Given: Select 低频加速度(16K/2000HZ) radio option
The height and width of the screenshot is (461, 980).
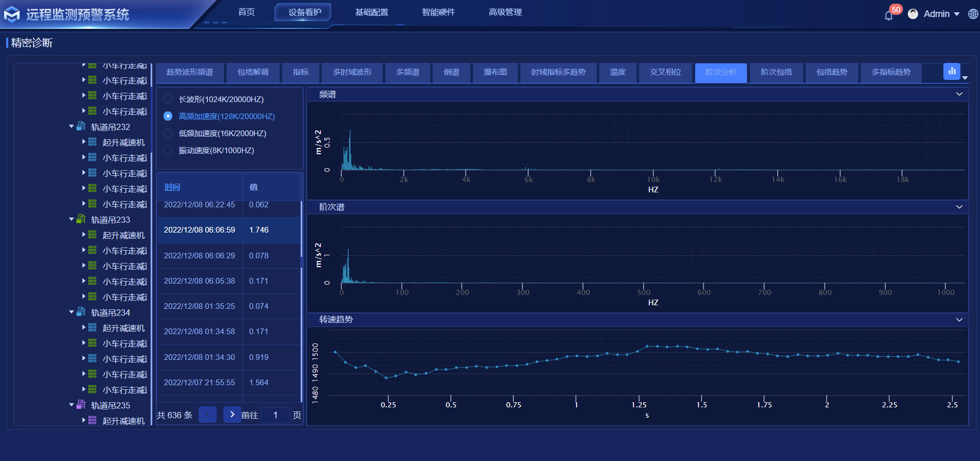Looking at the screenshot, I should (168, 133).
